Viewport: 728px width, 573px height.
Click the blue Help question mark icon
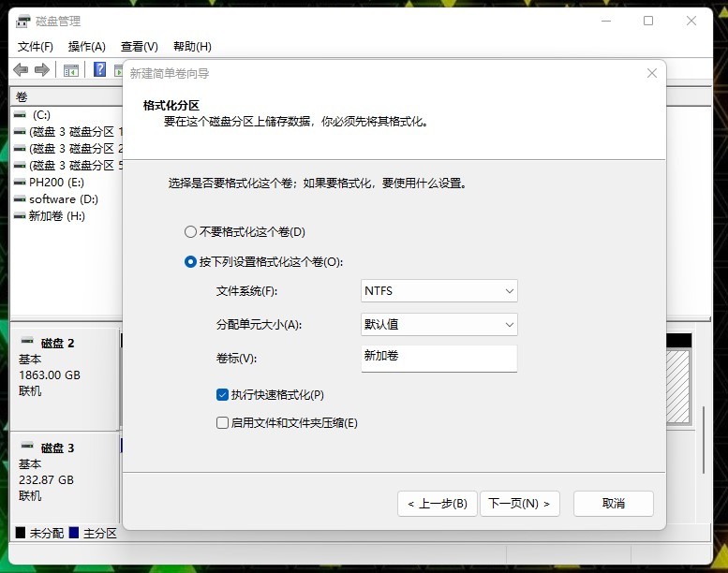click(x=100, y=69)
